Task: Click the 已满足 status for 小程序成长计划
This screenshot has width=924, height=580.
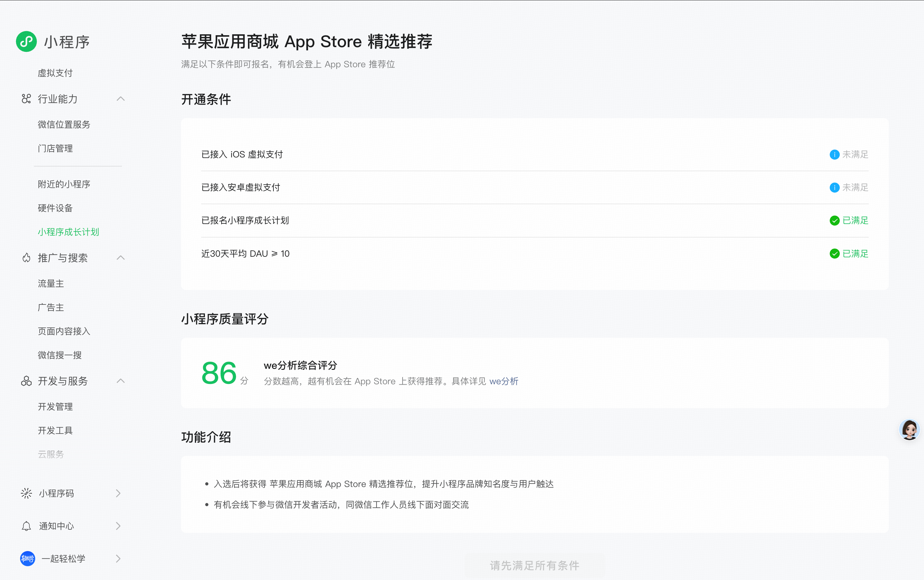Action: point(855,221)
